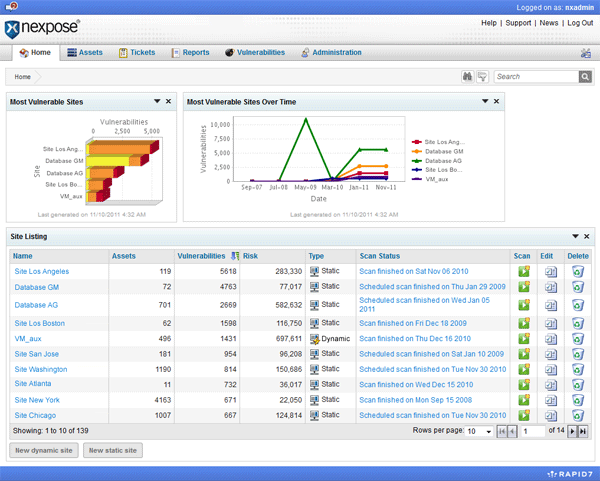The height and width of the screenshot is (481, 600).
Task: Sort by Scan Status column header
Action: pos(380,256)
